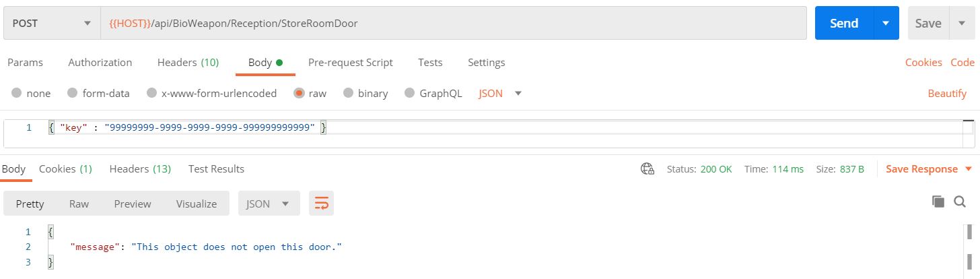980x279 pixels.
Task: Click the Beautify link
Action: [947, 94]
